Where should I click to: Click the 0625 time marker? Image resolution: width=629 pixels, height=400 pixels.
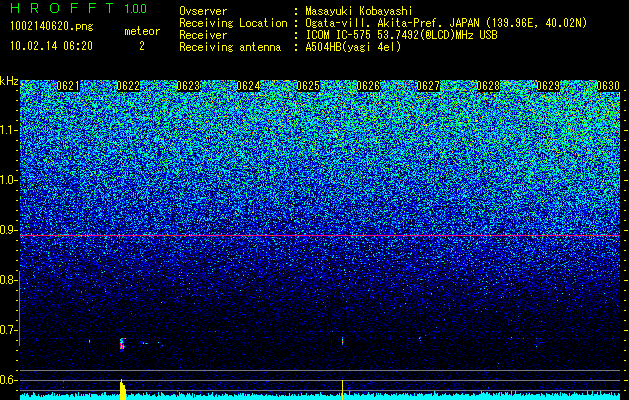coord(308,86)
